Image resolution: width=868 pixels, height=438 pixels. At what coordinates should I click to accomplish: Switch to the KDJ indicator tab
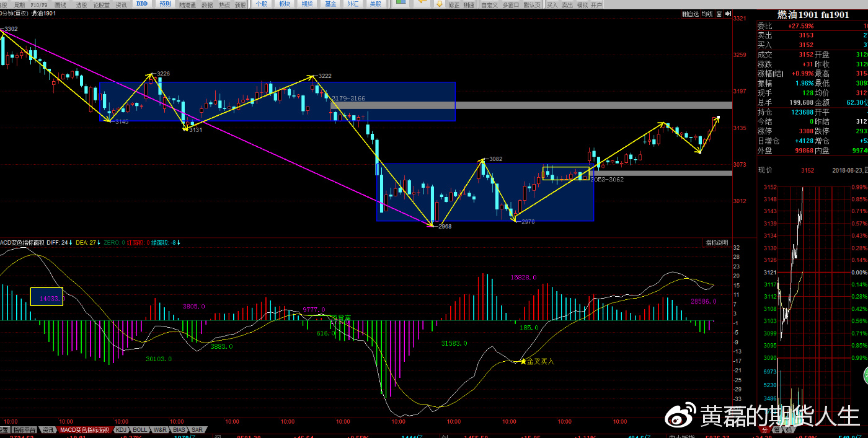(x=122, y=429)
